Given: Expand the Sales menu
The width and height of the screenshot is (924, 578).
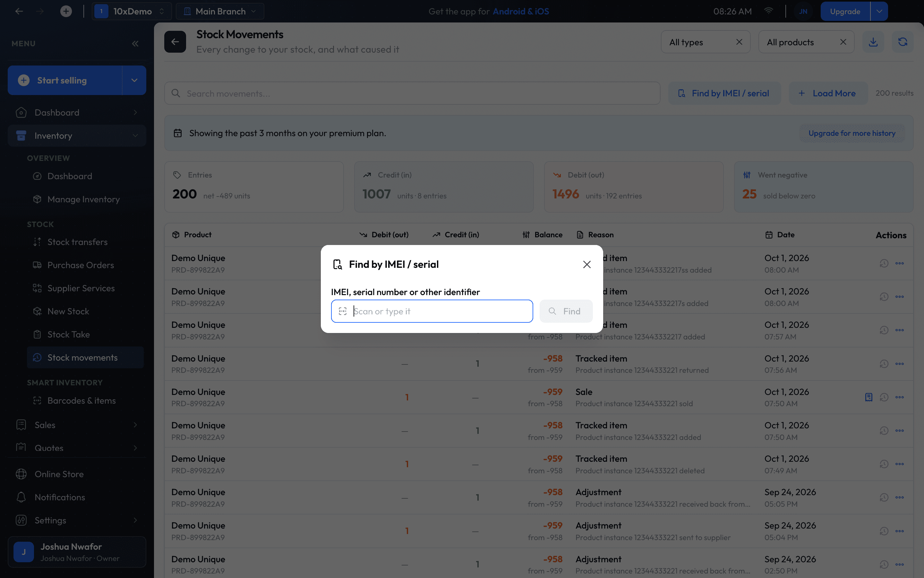Looking at the screenshot, I should pyautogui.click(x=77, y=425).
